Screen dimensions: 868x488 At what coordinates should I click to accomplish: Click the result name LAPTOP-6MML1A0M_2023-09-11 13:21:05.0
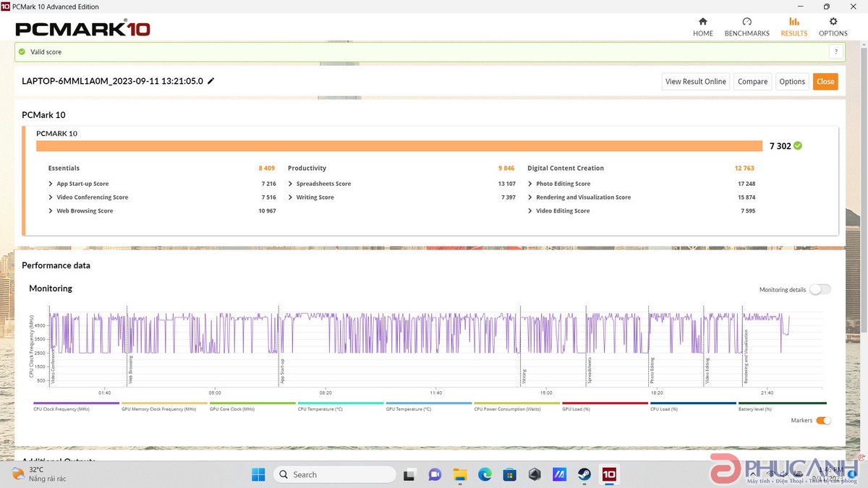pos(113,81)
